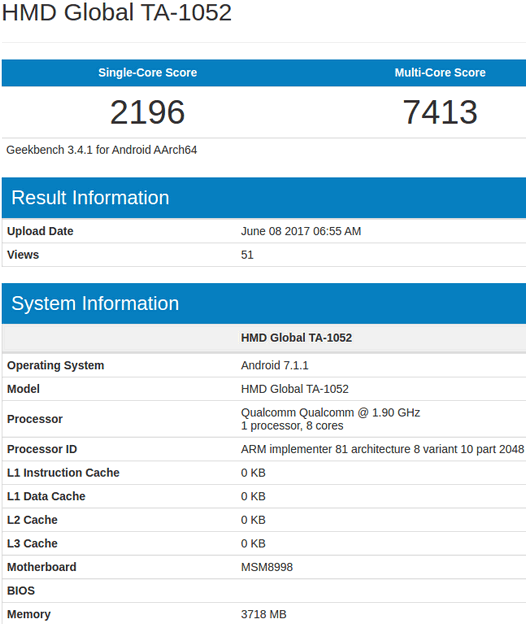The width and height of the screenshot is (526, 624).
Task: Select the views count 51
Action: pos(247,255)
